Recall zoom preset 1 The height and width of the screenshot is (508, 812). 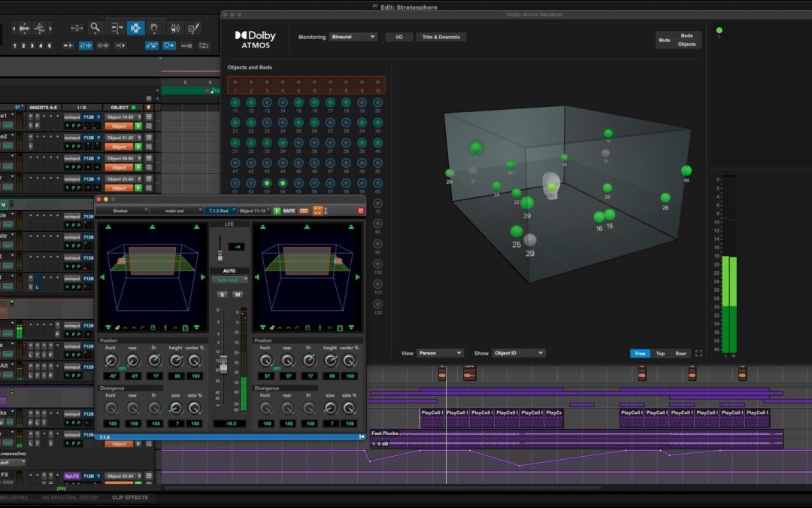(x=14, y=46)
